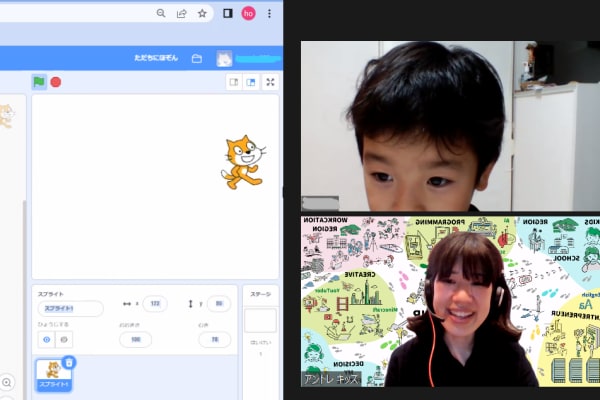The image size is (600, 400).
Task: Select the stage backdrop thumbnail
Action: tap(260, 320)
